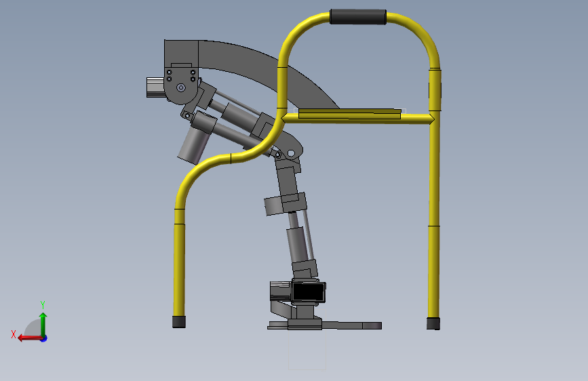Select the left black rubber foot cap
588x381 pixels.
point(179,322)
